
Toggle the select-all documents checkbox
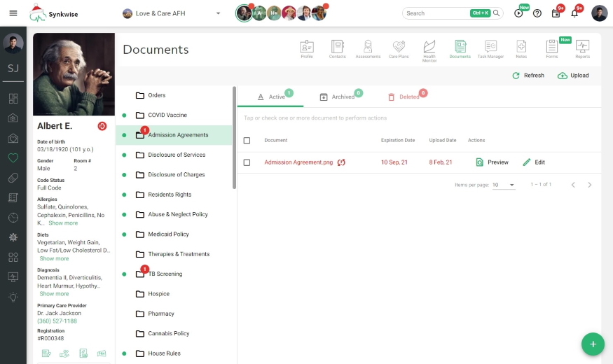tap(247, 141)
